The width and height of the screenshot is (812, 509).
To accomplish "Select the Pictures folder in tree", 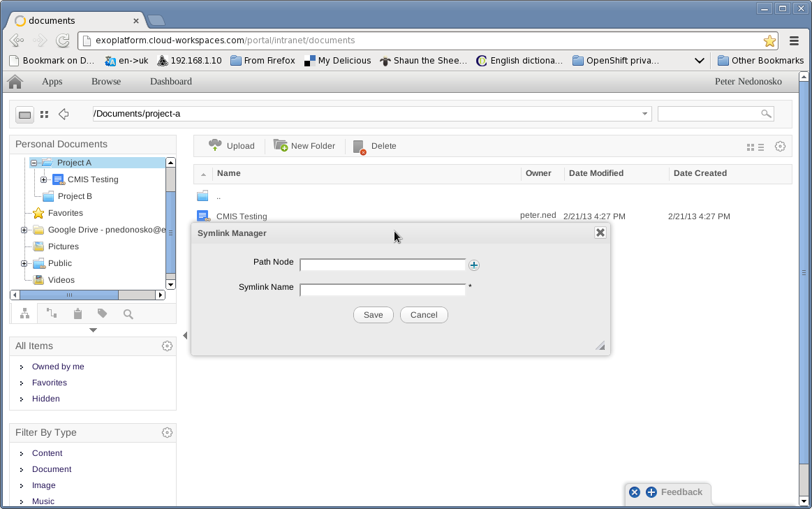I will (x=63, y=246).
